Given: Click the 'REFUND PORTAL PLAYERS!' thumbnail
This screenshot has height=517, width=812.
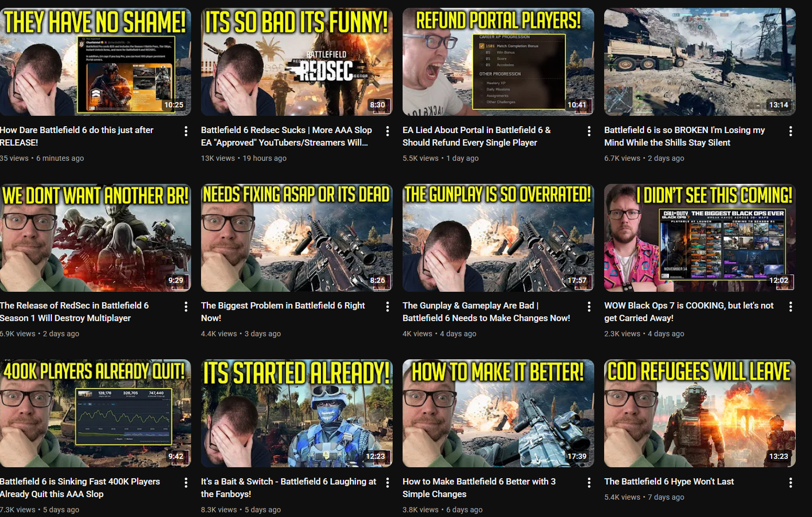Looking at the screenshot, I should (498, 62).
